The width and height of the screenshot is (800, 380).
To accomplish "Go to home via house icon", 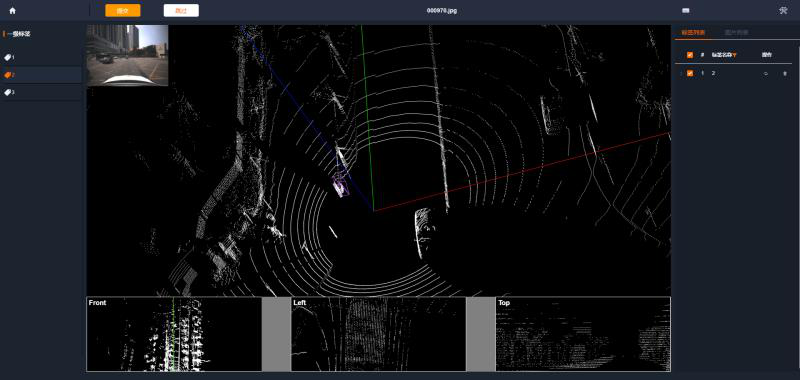I will click(12, 10).
